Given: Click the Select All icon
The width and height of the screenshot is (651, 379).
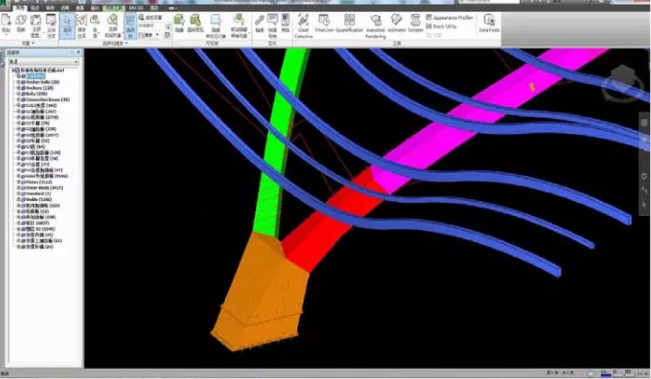Looking at the screenshot, I should coord(95,26).
